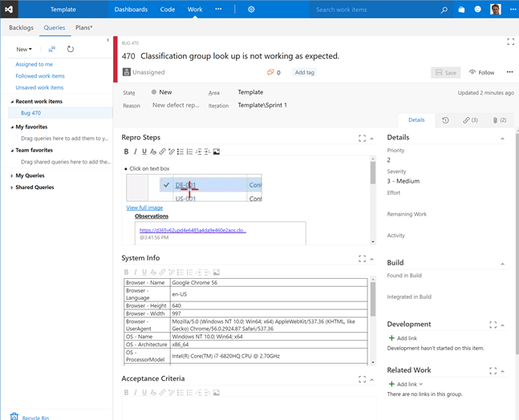
Task: Click the discussion comments icon
Action: [x=271, y=72]
